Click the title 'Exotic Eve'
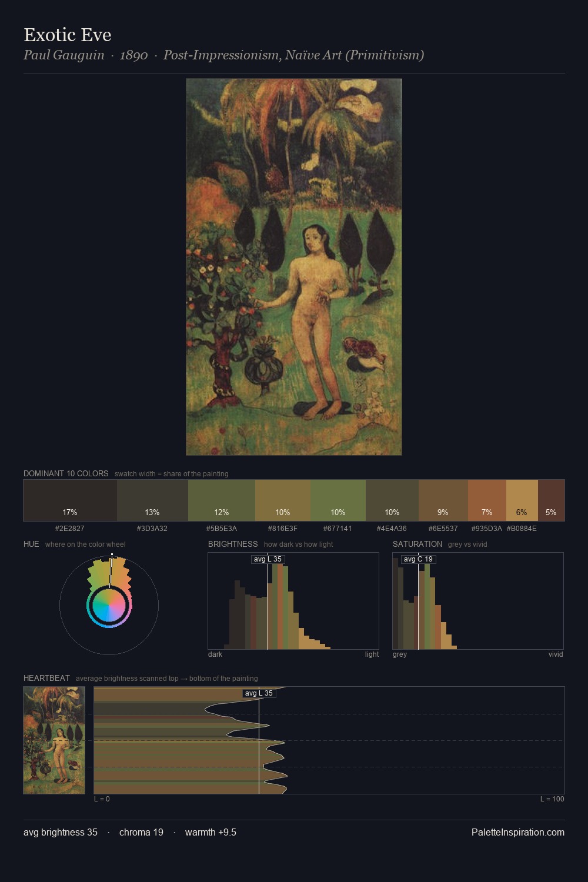This screenshot has width=588, height=882. 68,35
